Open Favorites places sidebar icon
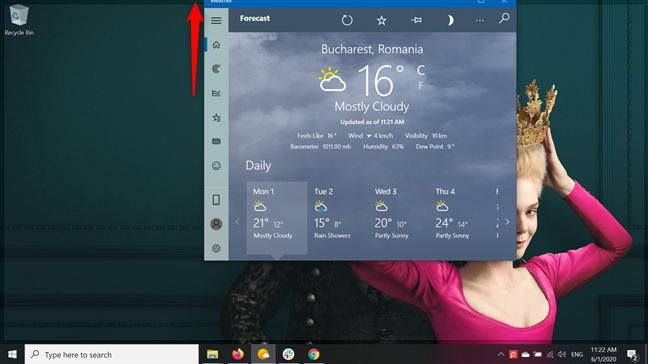Screen dimensions: 648x364 [x=216, y=118]
